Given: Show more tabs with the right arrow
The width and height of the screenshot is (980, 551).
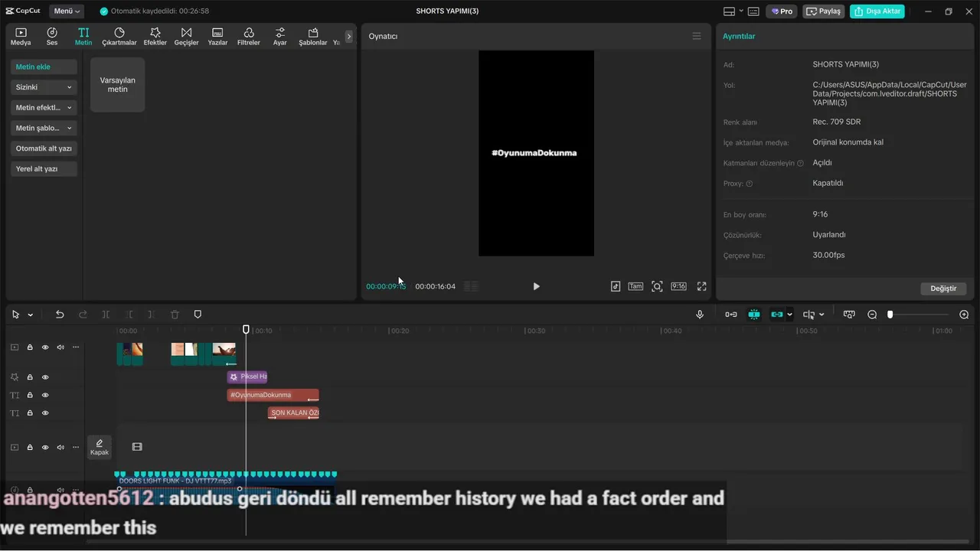Looking at the screenshot, I should pyautogui.click(x=349, y=36).
